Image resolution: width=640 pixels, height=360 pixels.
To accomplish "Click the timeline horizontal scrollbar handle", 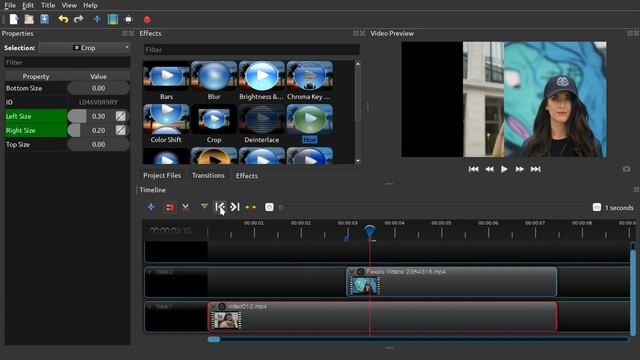I will (214, 339).
